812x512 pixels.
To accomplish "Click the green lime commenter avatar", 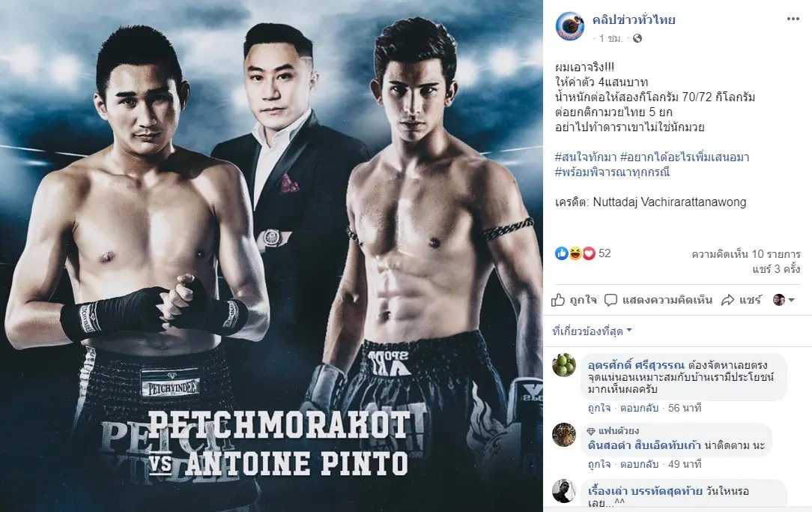I will 564,365.
